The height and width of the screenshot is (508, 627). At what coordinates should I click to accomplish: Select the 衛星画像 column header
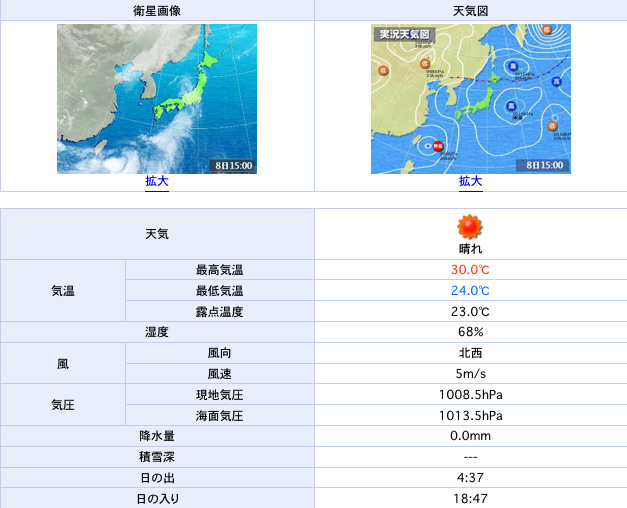pyautogui.click(x=157, y=10)
